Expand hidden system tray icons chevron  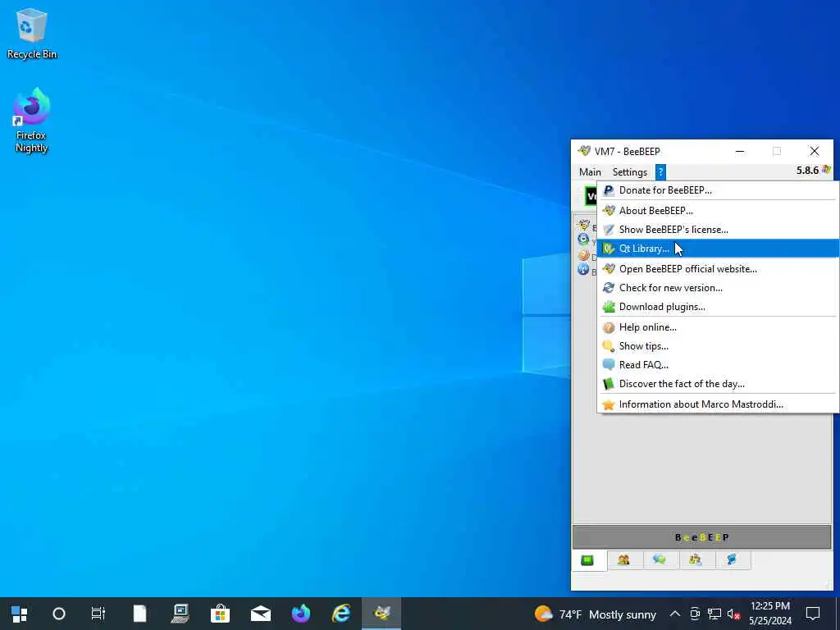click(x=675, y=614)
